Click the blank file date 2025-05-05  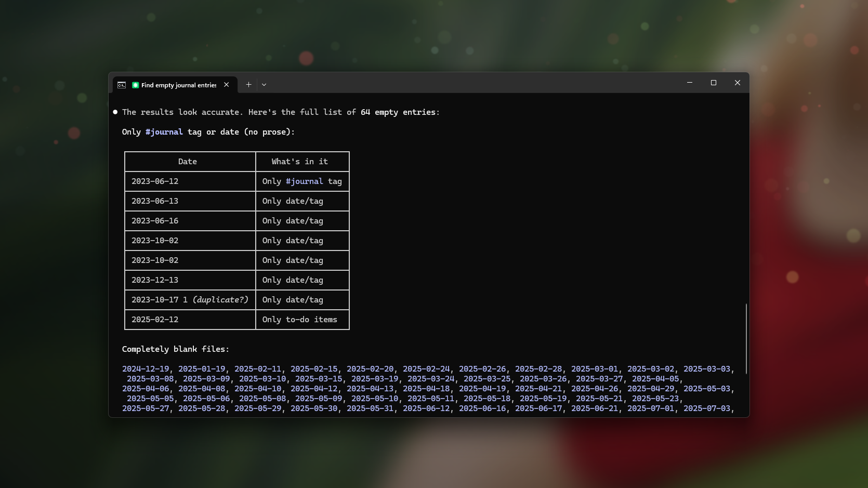pyautogui.click(x=150, y=399)
